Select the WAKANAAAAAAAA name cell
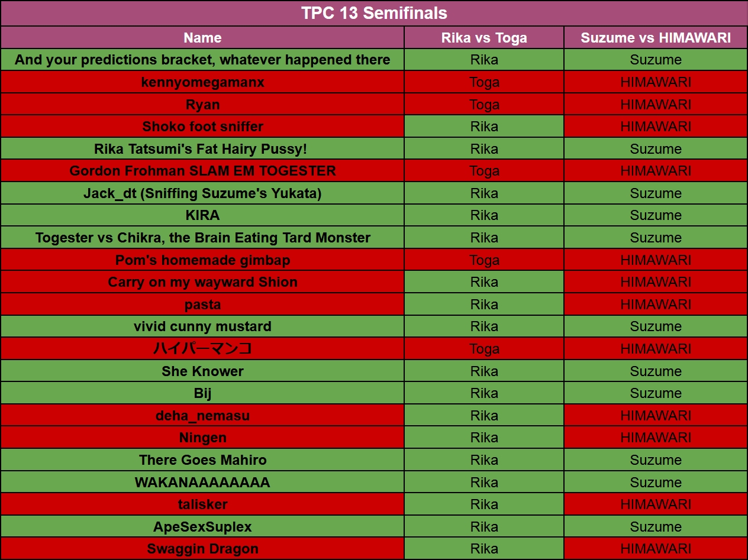 [x=202, y=483]
